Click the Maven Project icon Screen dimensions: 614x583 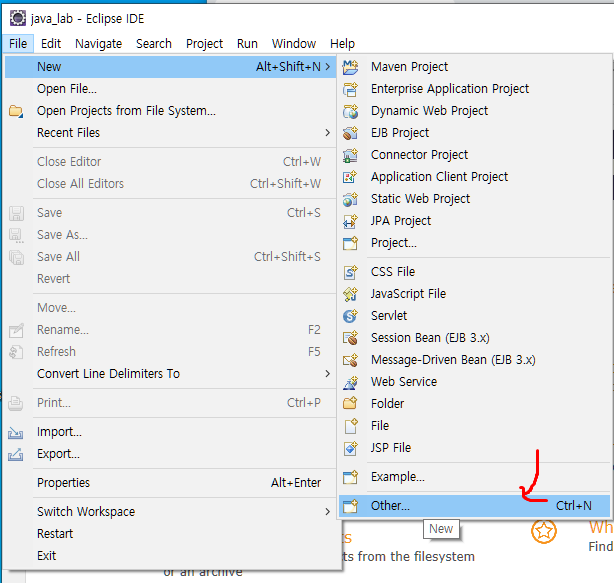(x=350, y=67)
